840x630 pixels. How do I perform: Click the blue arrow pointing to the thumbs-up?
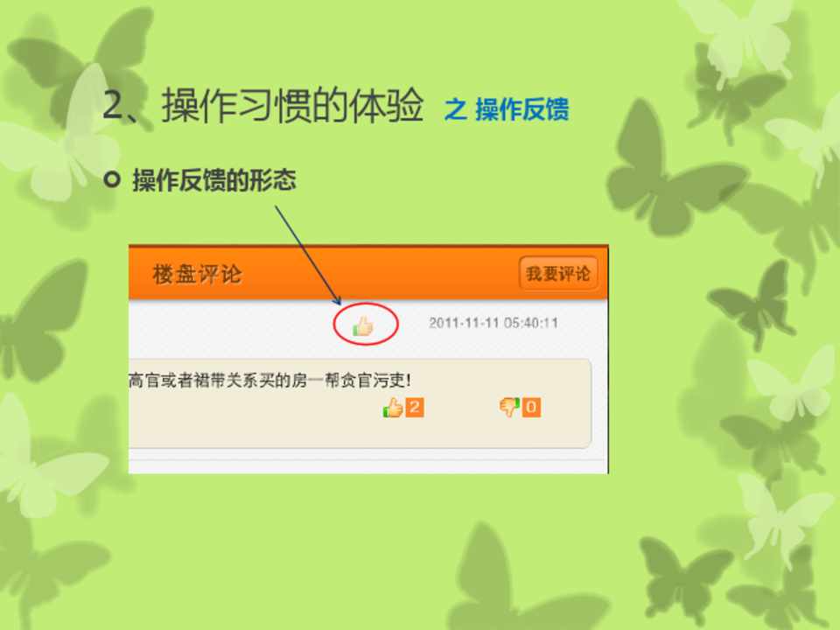click(x=308, y=255)
